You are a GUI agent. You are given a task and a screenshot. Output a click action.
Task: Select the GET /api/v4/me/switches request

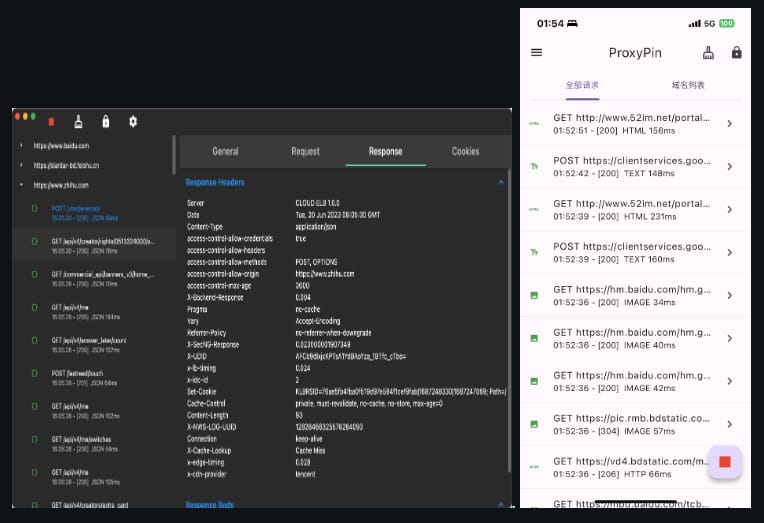[94, 444]
